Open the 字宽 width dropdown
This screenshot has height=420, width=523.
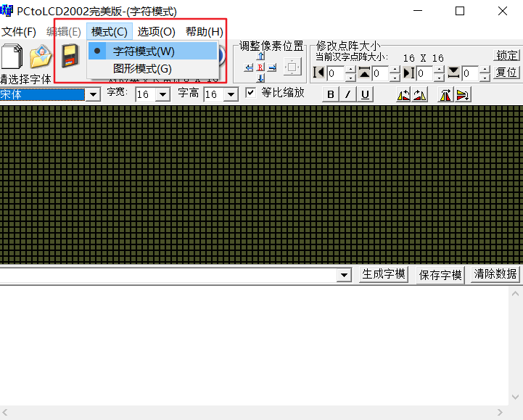click(x=162, y=95)
